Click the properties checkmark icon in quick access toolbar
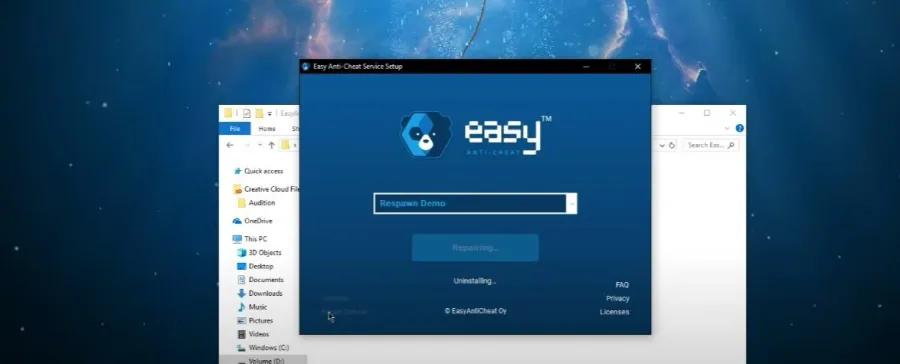Screen dimensions: 900x364 pos(246,113)
